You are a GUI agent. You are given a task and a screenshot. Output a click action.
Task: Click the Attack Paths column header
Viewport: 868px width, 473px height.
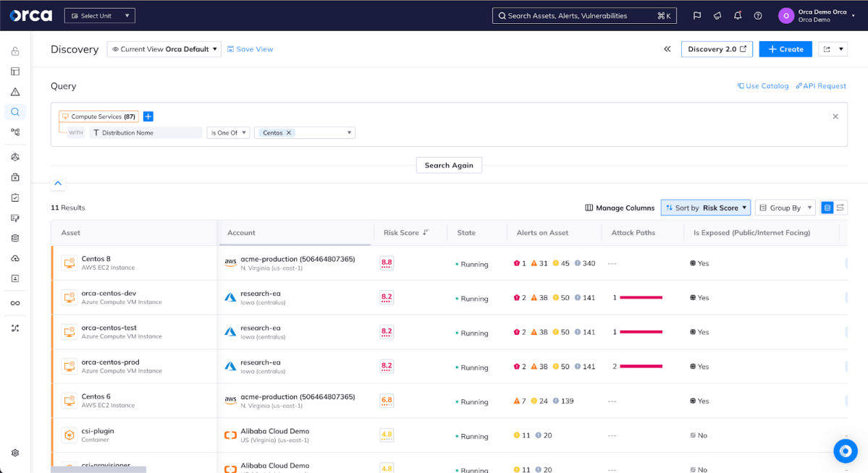click(x=633, y=232)
